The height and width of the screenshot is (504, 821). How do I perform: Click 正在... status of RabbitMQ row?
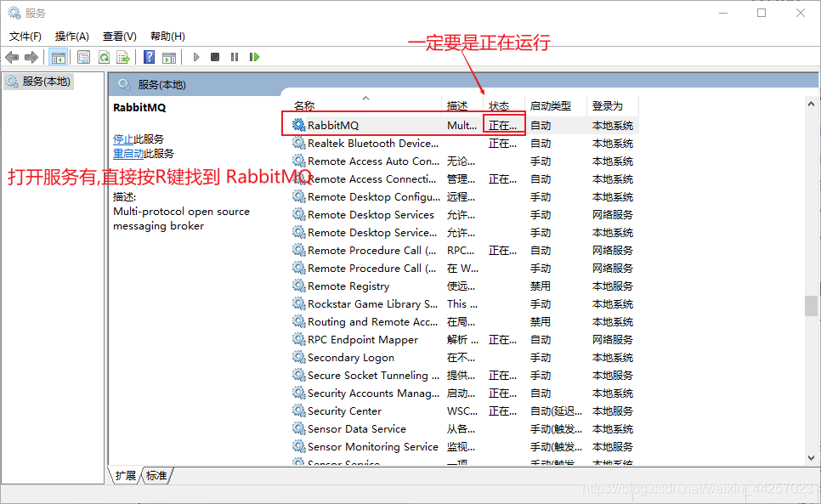[502, 125]
